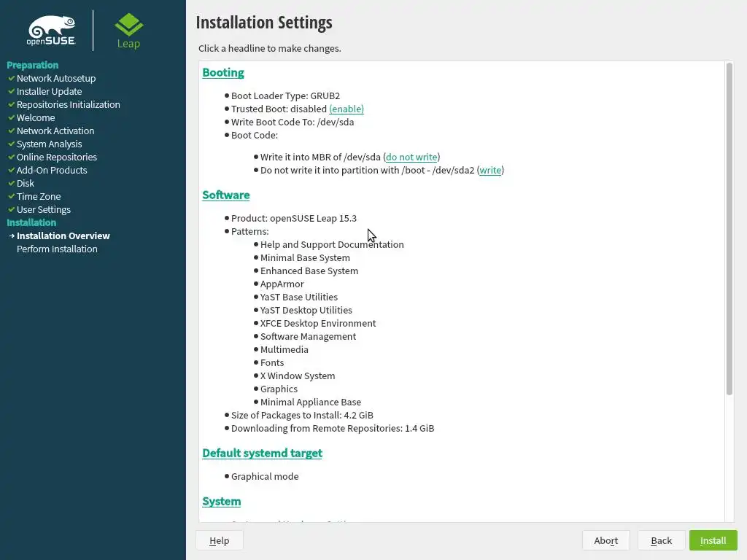Select the Network Activation step
Screen dimensions: 747x560
click(x=55, y=131)
